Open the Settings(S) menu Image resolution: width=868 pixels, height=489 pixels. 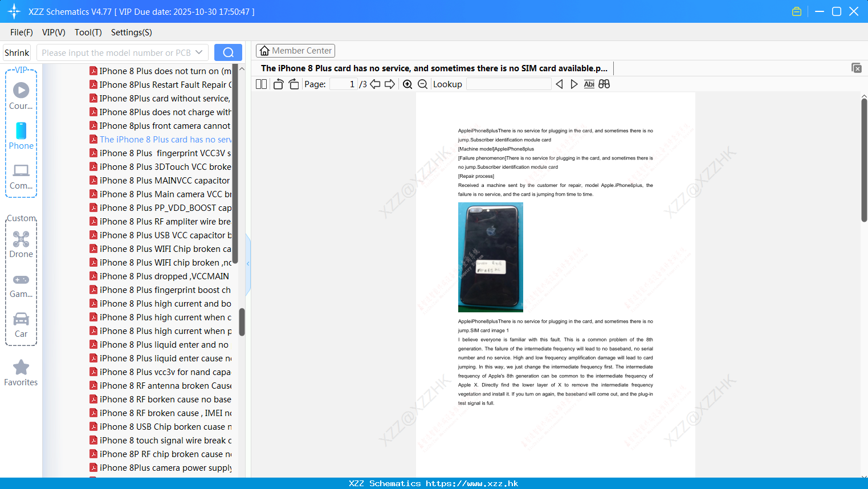132,32
